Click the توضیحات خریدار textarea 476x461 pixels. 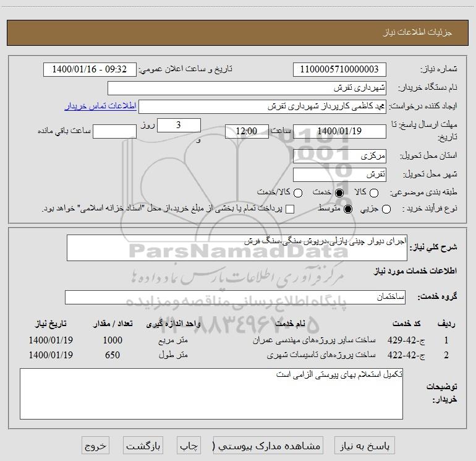point(211,394)
